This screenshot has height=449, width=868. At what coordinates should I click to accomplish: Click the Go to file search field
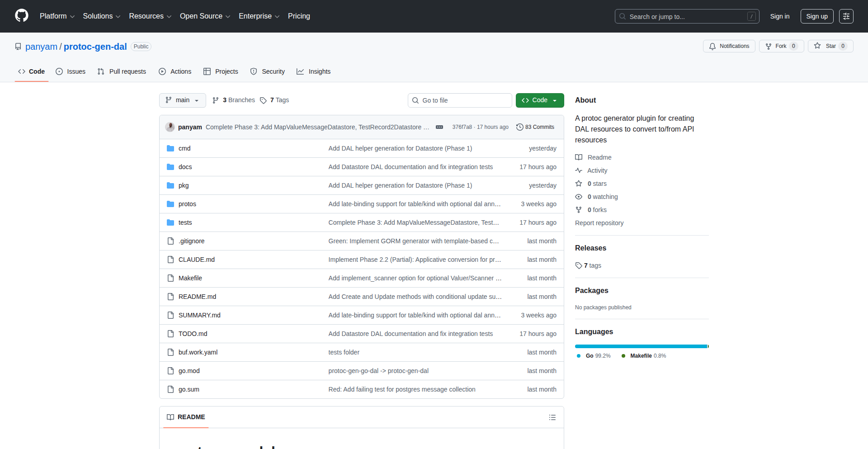coord(460,100)
